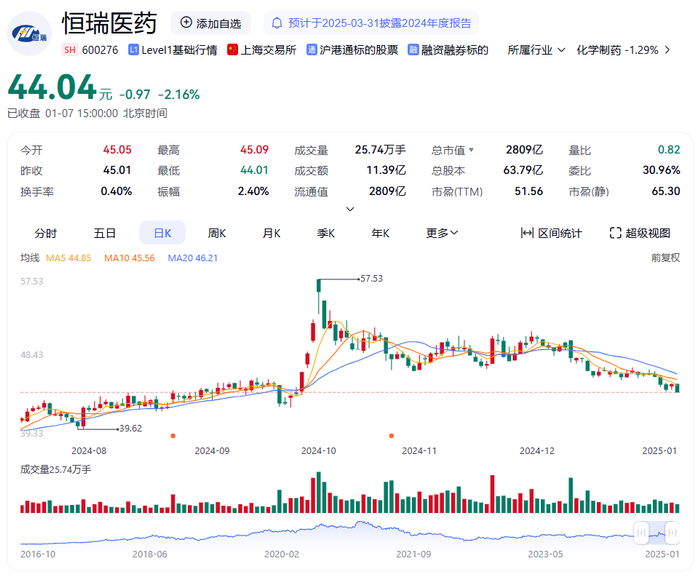
Task: Click the 沪港通 tag icon
Action: [312, 50]
